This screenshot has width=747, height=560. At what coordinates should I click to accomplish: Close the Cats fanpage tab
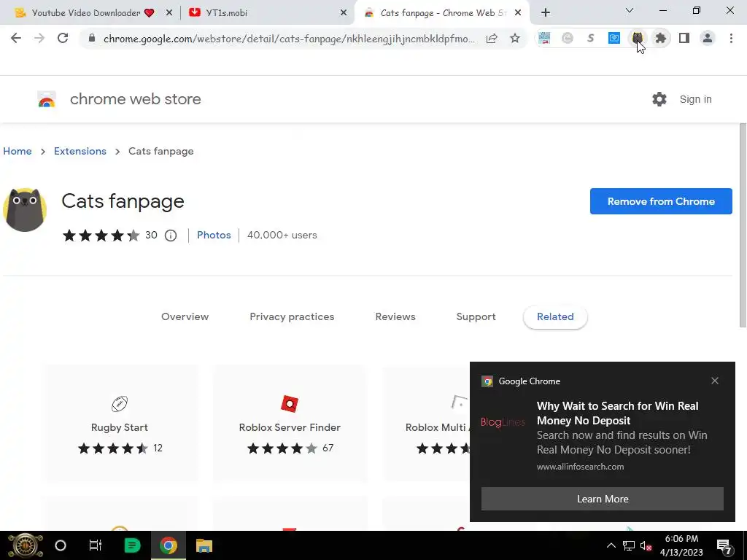pyautogui.click(x=518, y=13)
